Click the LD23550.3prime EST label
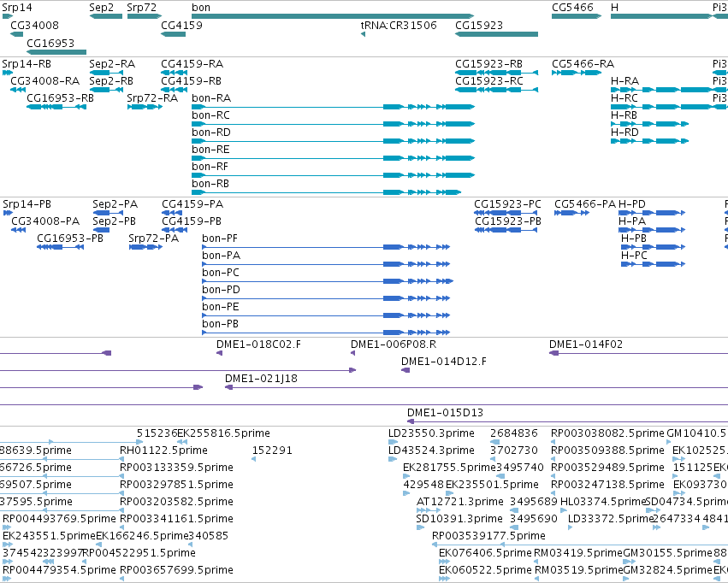This screenshot has height=583, width=728. [431, 433]
